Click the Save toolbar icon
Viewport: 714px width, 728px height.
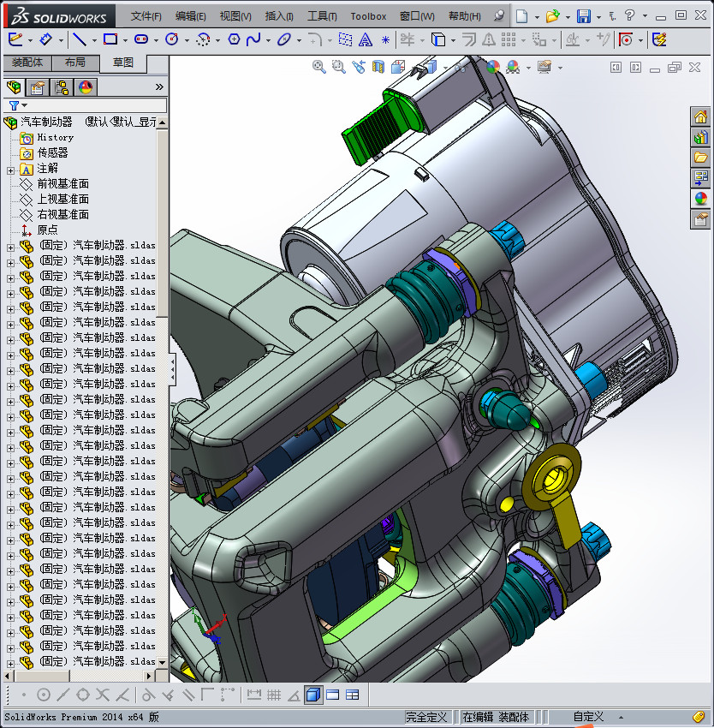coord(583,16)
